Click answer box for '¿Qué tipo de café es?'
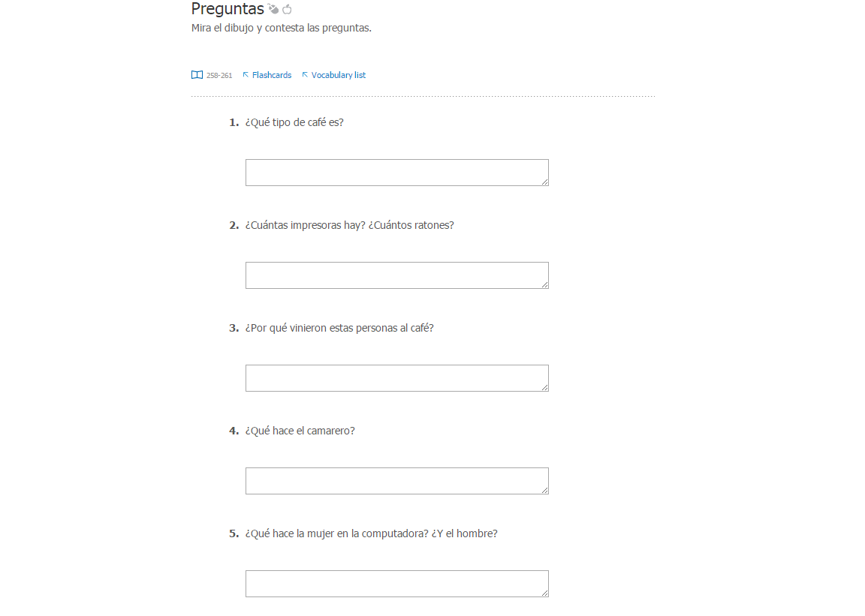 (x=396, y=173)
